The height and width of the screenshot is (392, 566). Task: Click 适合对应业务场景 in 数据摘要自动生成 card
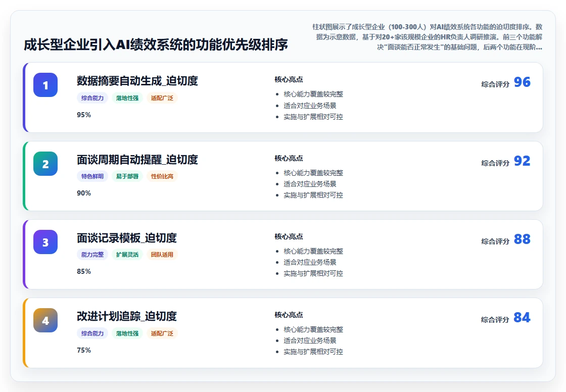(x=310, y=106)
